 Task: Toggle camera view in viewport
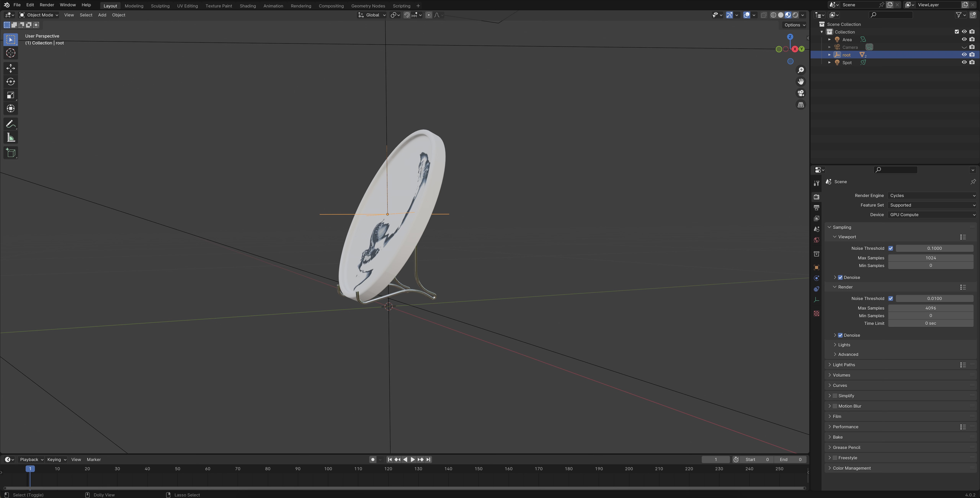pyautogui.click(x=801, y=93)
